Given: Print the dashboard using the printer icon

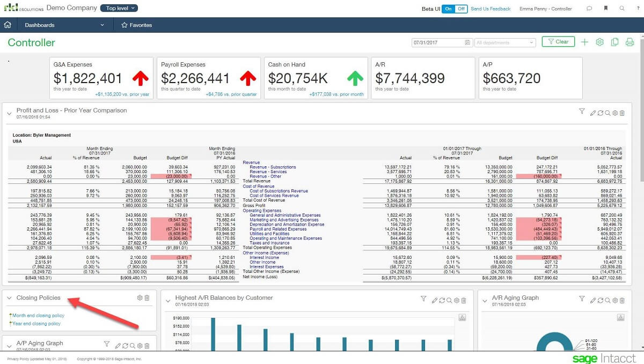Looking at the screenshot, I should click(x=630, y=42).
